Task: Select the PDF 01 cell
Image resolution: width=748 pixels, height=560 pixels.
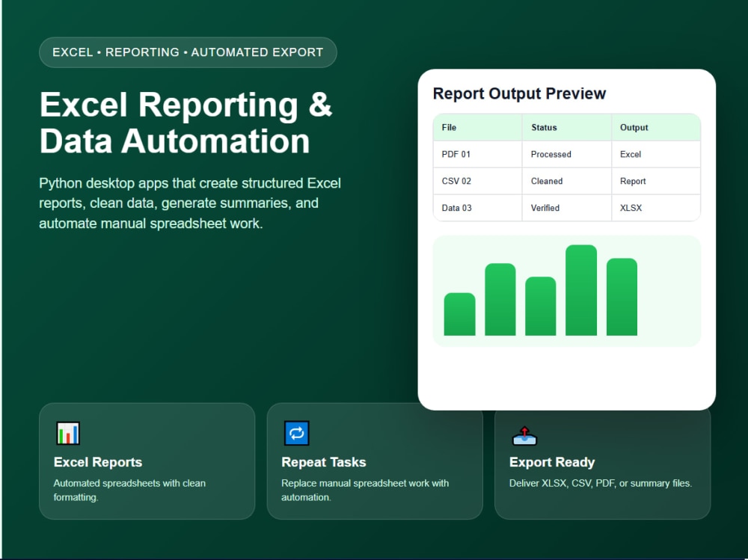Action: (477, 154)
